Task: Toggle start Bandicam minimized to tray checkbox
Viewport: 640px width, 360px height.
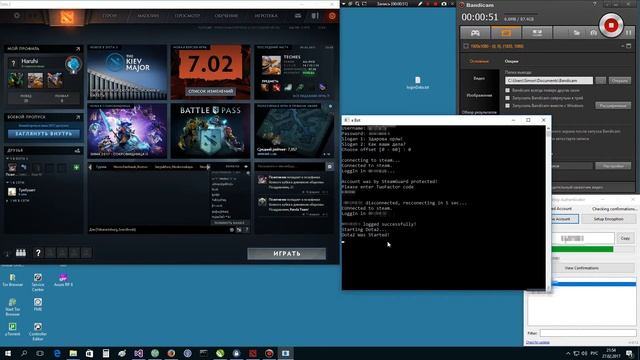Action: (508, 98)
